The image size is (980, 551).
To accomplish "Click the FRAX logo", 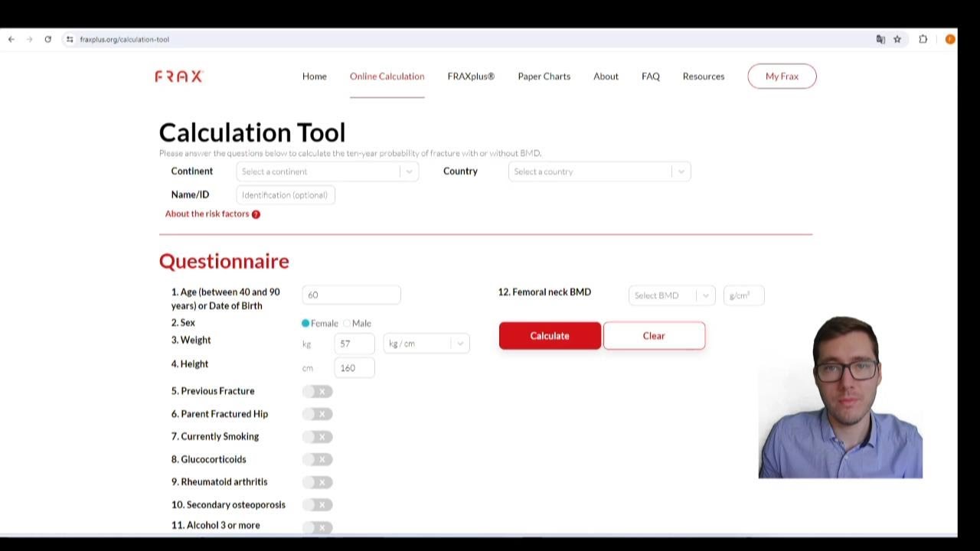I will pyautogui.click(x=178, y=77).
